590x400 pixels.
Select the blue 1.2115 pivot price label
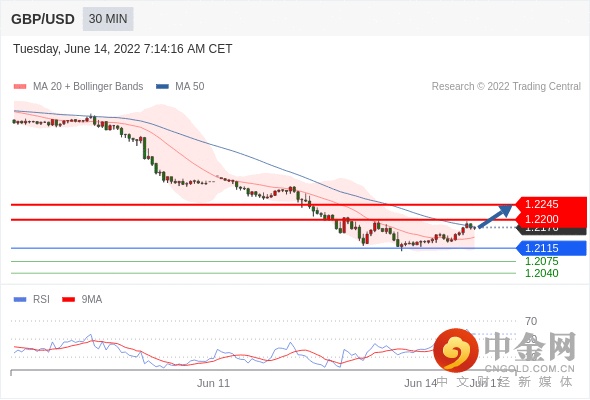(x=551, y=248)
